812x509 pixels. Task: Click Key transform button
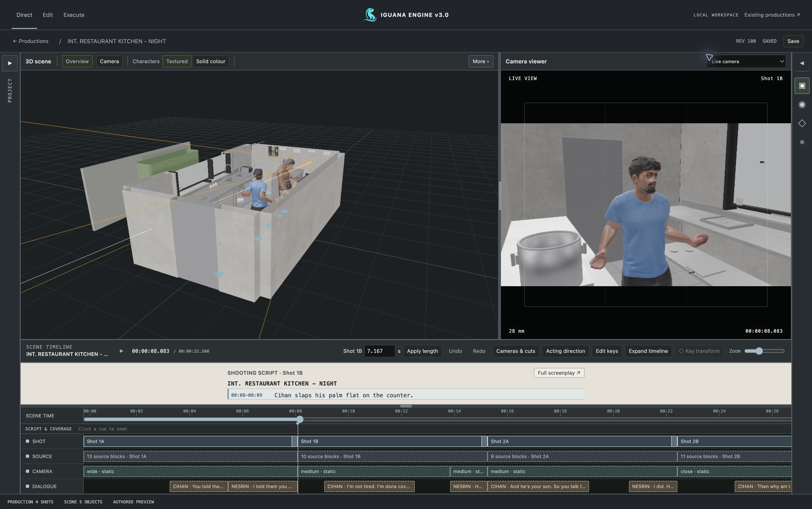[x=699, y=351]
